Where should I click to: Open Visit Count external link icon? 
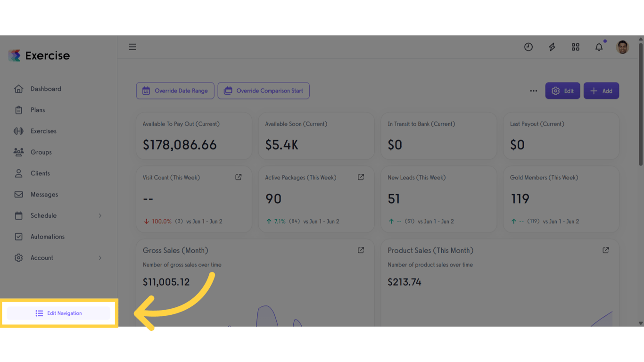tap(239, 177)
